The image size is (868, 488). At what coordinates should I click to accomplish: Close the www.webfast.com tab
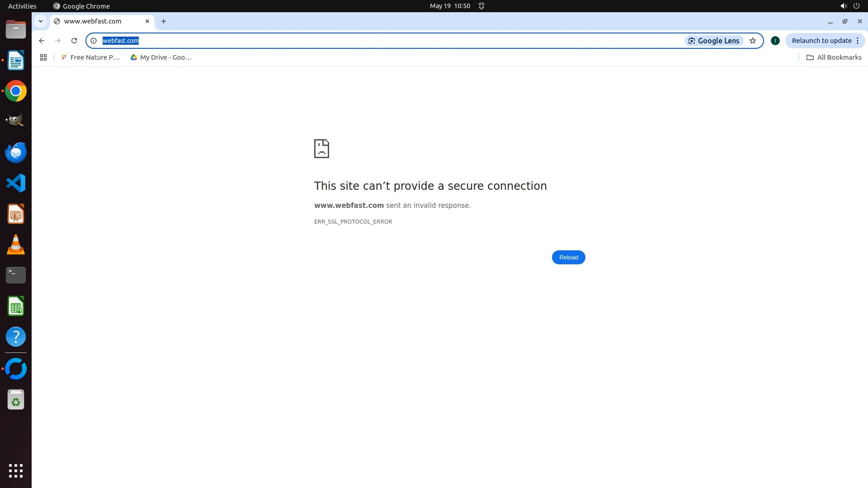pos(147,21)
